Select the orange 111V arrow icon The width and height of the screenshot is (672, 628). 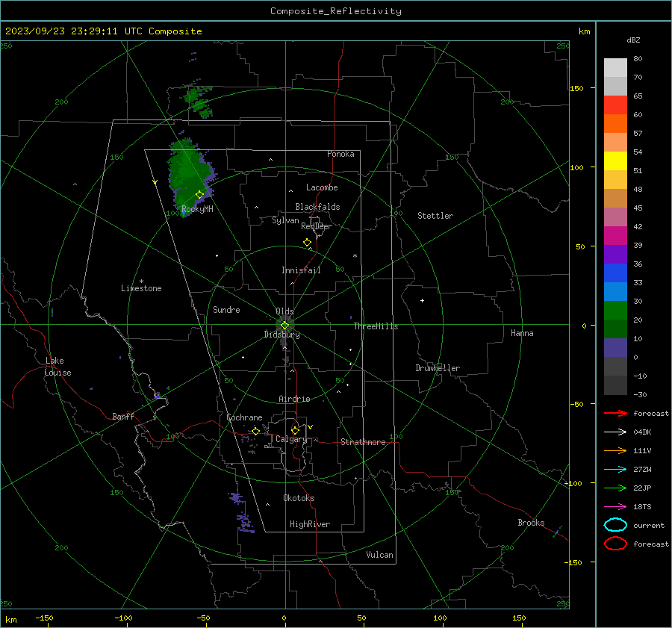(615, 450)
